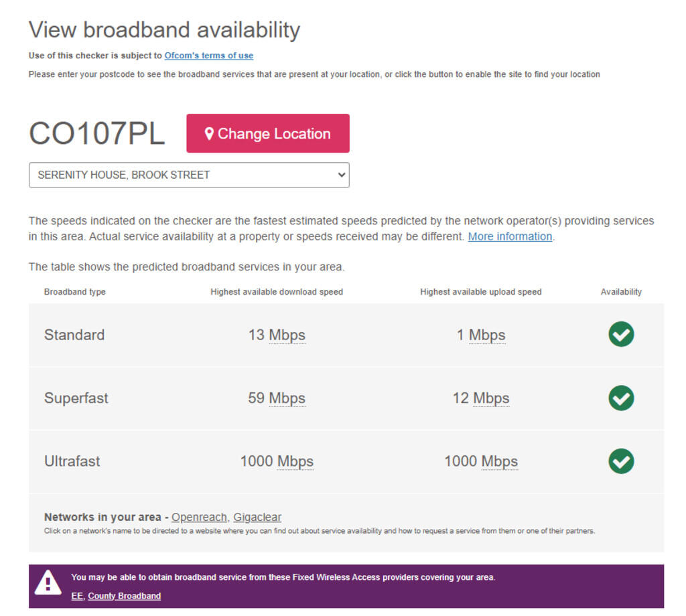Click the Change Location button
Viewport: 686px width, 616px height.
268,133
